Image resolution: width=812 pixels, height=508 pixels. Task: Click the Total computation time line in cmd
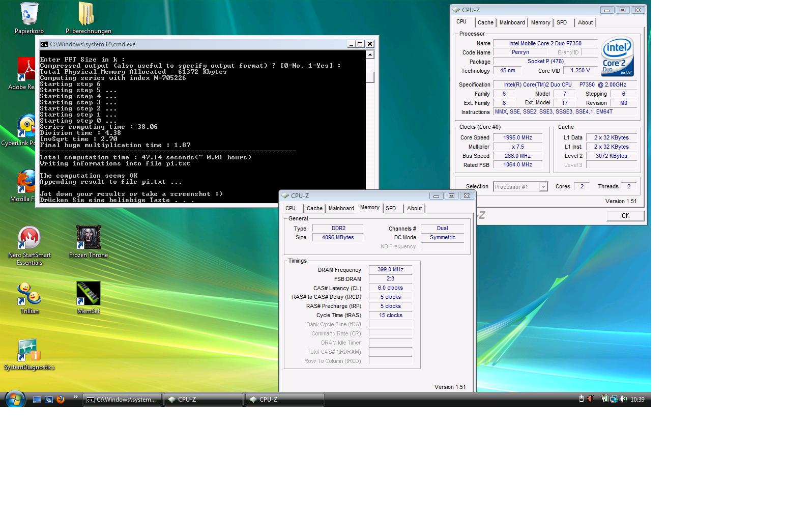(x=146, y=157)
